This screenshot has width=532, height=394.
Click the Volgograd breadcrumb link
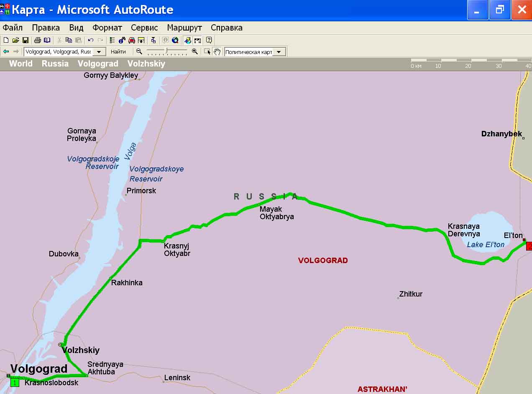point(98,64)
